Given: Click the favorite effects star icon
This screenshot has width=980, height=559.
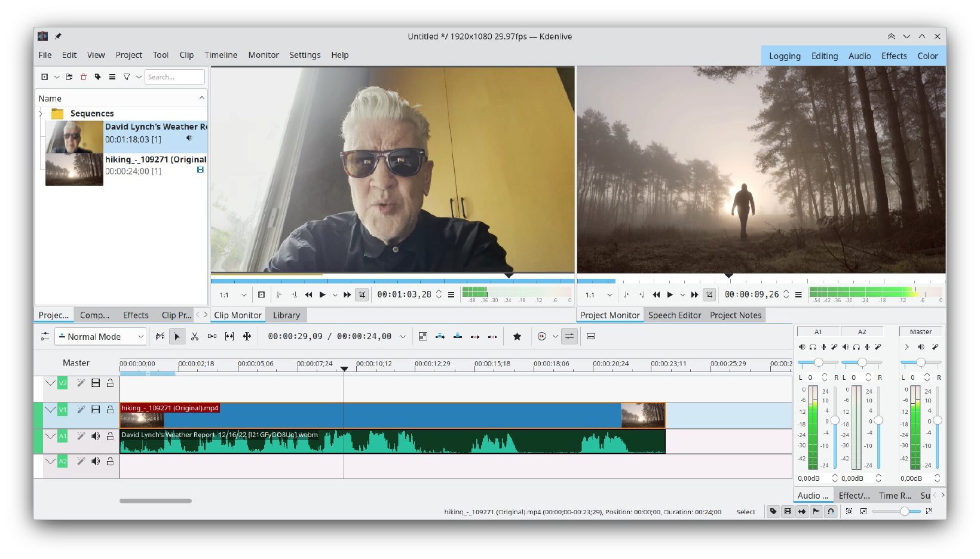Looking at the screenshot, I should click(517, 337).
